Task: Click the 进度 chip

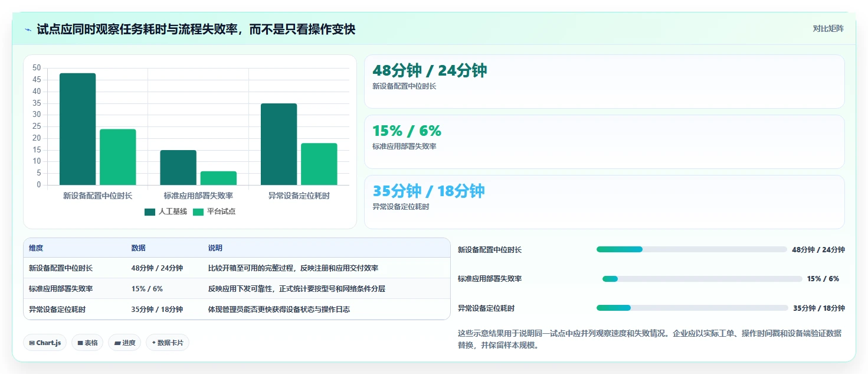Action: 125,343
